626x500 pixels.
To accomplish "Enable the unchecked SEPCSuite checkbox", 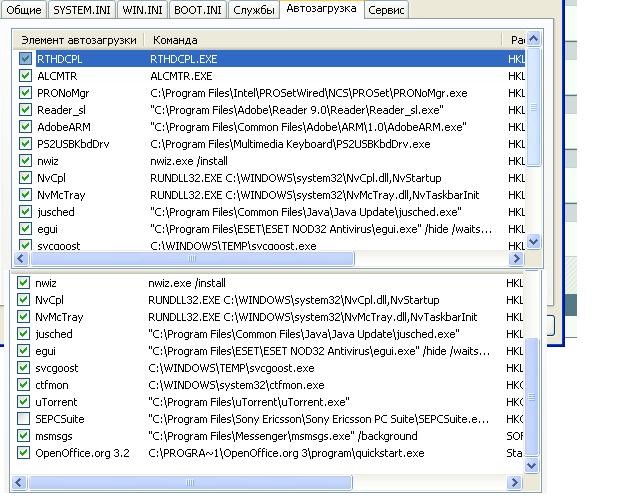I will click(x=24, y=419).
